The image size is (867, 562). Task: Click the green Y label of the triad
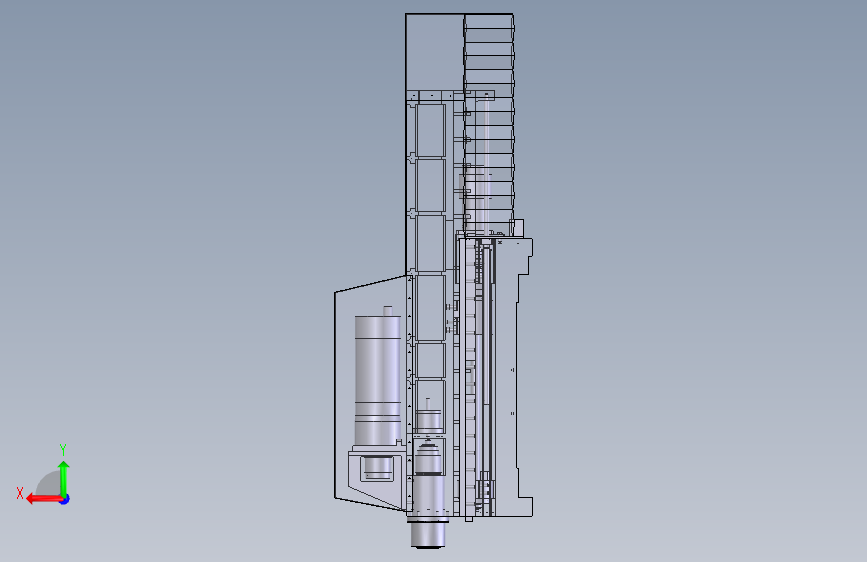click(x=63, y=450)
